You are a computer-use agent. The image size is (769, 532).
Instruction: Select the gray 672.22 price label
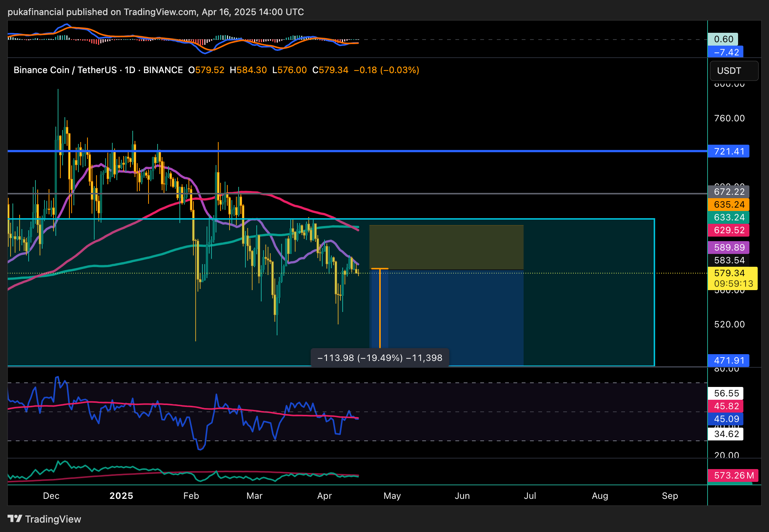[x=729, y=192]
